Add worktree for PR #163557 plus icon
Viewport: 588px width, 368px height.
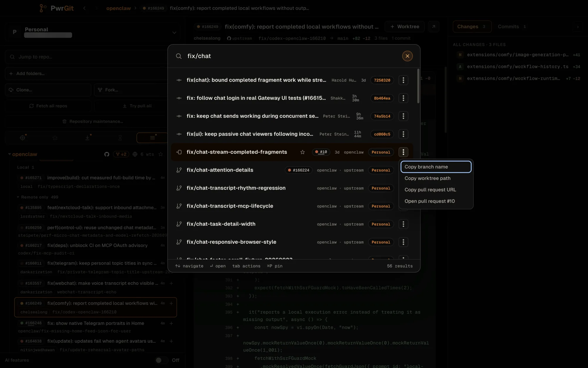coord(171,283)
